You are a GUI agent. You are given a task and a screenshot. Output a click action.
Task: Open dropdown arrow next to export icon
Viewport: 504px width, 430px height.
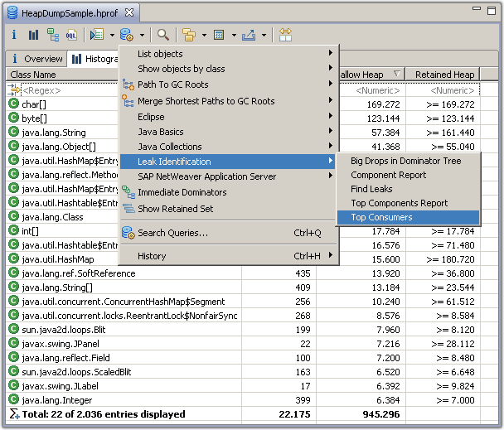click(264, 35)
